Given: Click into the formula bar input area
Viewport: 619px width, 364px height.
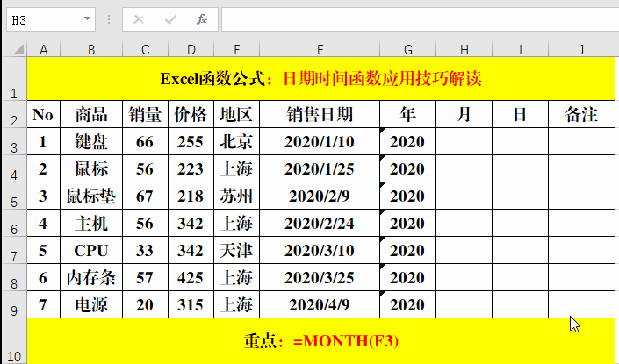Looking at the screenshot, I should pos(420,19).
